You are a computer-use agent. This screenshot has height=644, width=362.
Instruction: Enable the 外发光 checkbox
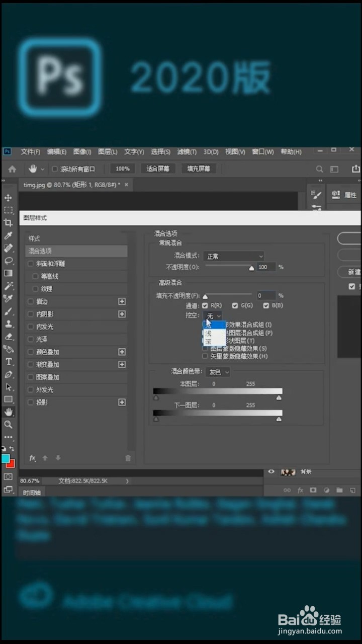click(x=31, y=389)
